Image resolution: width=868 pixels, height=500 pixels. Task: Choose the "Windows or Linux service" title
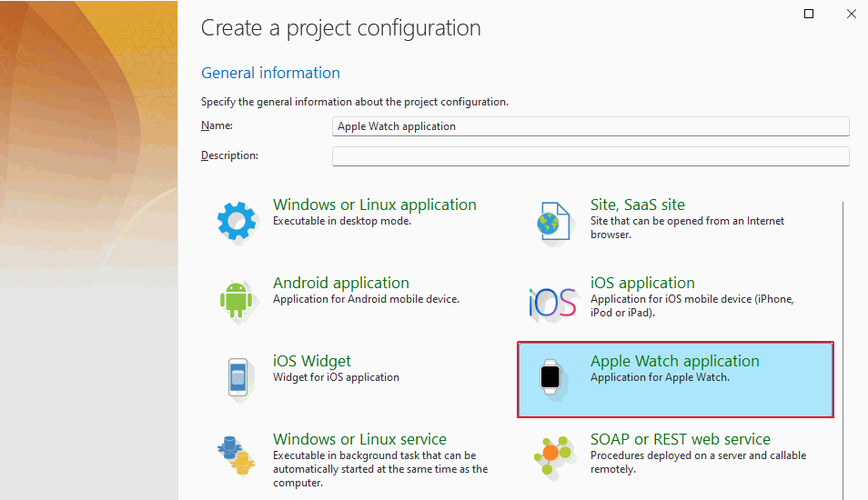click(359, 439)
